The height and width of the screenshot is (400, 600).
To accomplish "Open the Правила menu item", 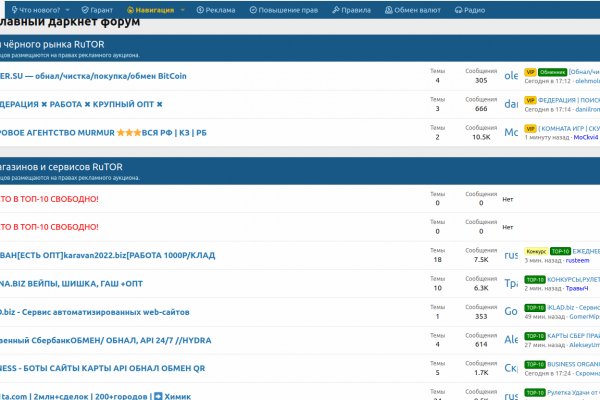I will pos(350,9).
